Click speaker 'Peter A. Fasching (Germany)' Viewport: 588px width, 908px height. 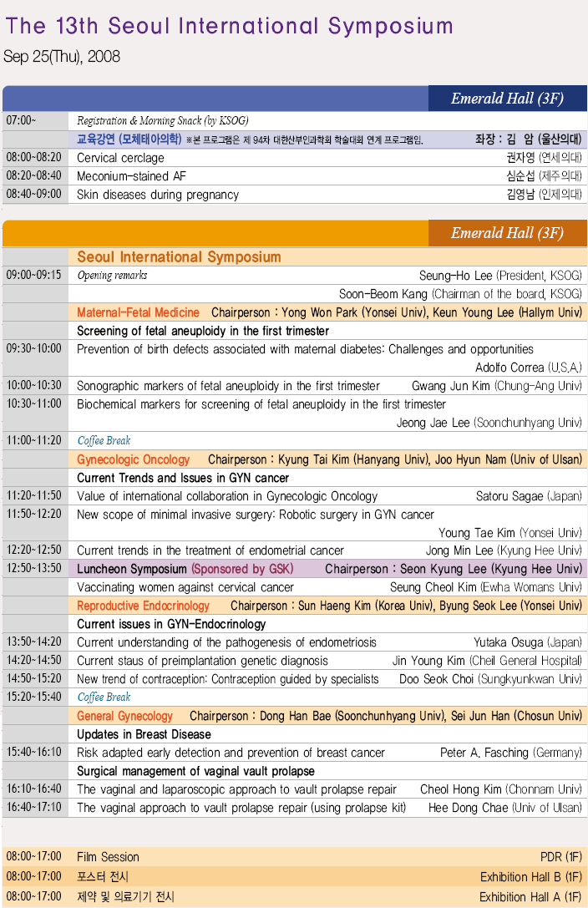(x=511, y=753)
